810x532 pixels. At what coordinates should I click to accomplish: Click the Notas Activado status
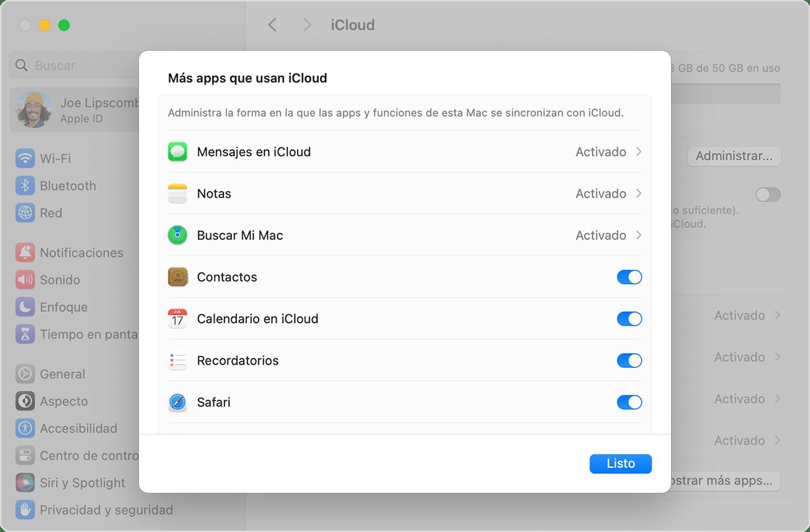click(601, 194)
